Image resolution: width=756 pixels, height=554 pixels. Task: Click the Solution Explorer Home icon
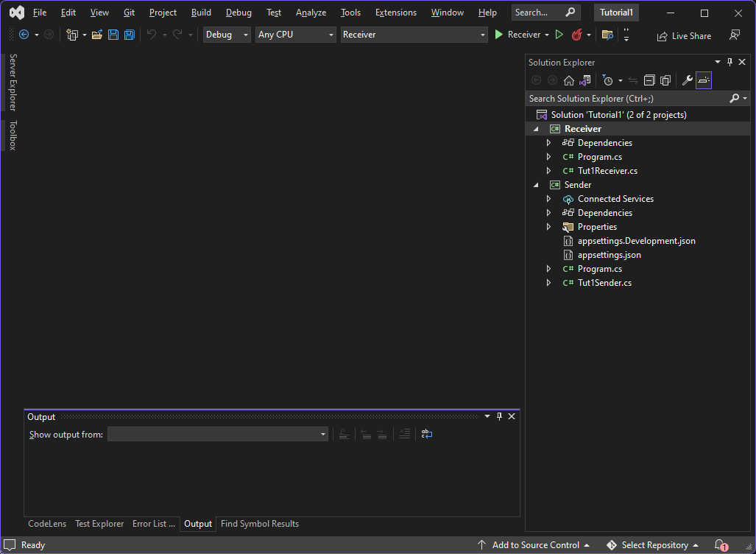pyautogui.click(x=569, y=80)
